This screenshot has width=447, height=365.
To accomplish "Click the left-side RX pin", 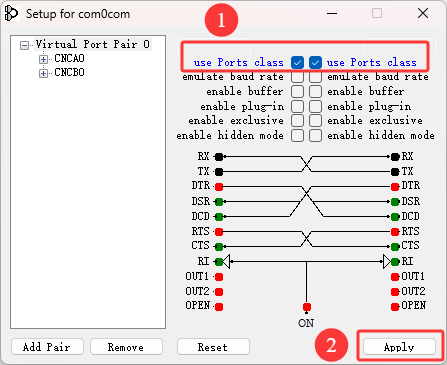I will pos(219,156).
